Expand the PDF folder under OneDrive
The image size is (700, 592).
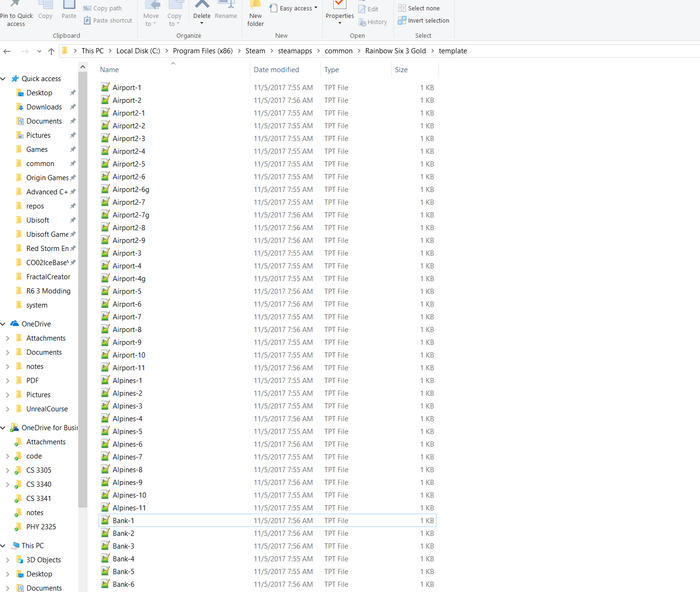tap(8, 381)
